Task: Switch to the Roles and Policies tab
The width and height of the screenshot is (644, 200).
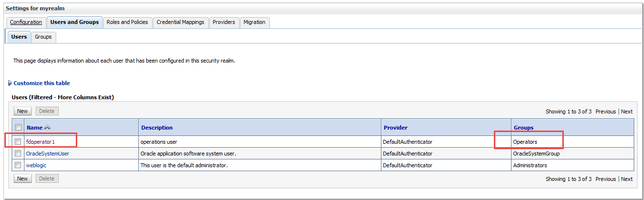Action: (x=127, y=22)
